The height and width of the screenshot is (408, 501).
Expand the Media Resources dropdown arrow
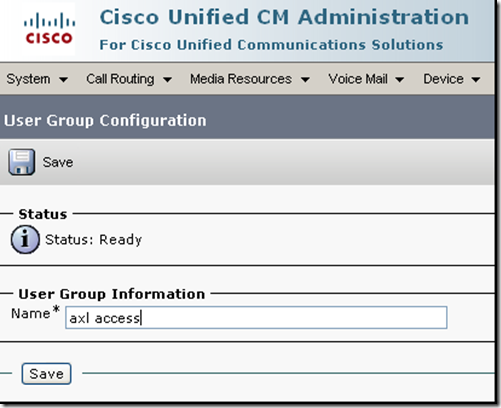coord(305,80)
